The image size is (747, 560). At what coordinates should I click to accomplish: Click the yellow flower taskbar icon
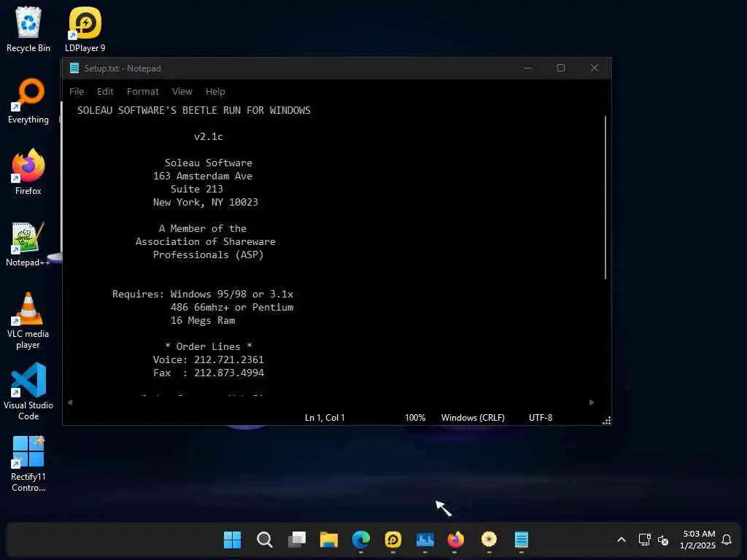[489, 540]
